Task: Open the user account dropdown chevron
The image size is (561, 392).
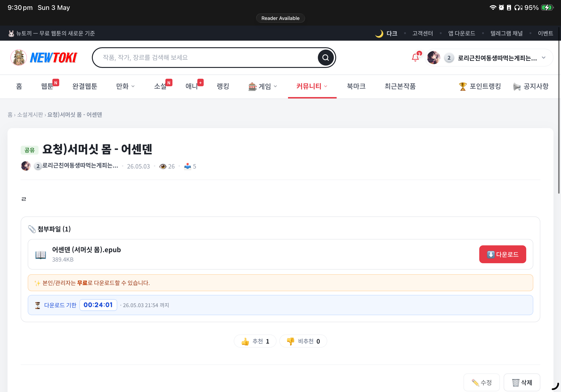Action: [544, 58]
